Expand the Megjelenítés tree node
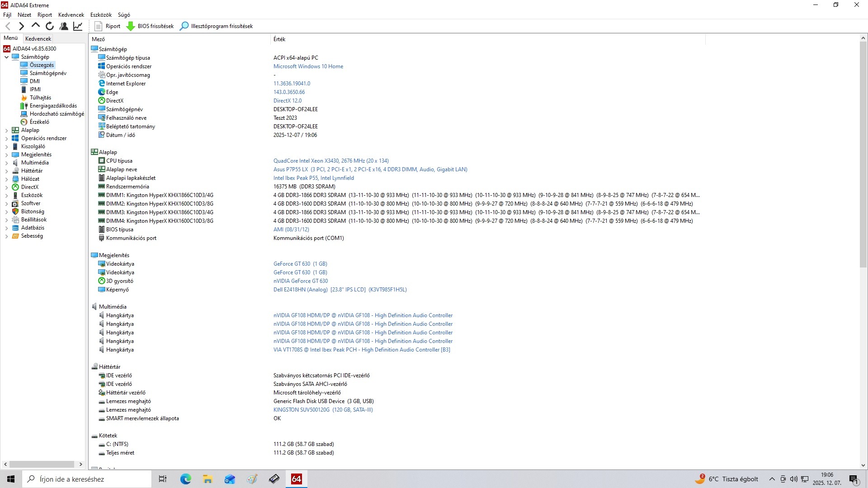Screen dimensions: 868x488 6,155
